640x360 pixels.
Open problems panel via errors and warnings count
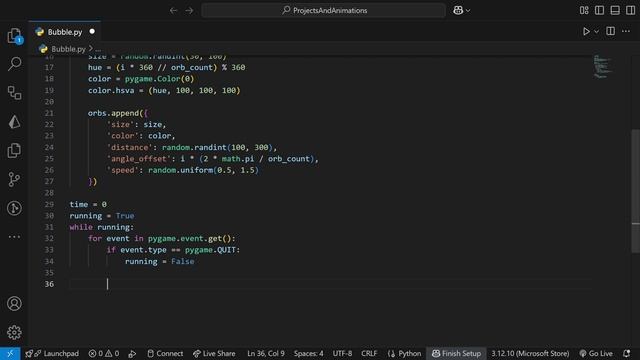pyautogui.click(x=104, y=353)
